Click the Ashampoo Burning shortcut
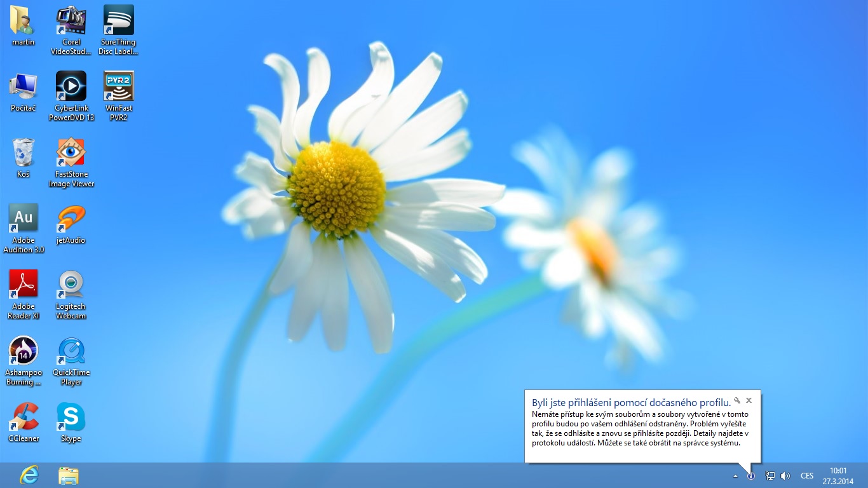The image size is (868, 488). tap(24, 360)
